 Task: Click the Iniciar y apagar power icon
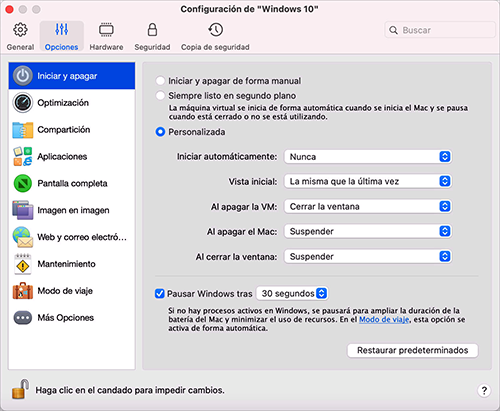click(x=23, y=76)
